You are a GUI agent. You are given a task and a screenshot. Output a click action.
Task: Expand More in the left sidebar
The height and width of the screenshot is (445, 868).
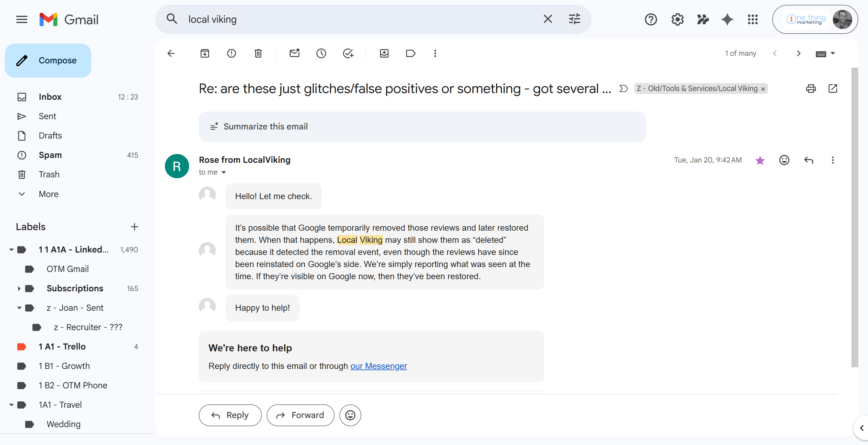coord(48,194)
